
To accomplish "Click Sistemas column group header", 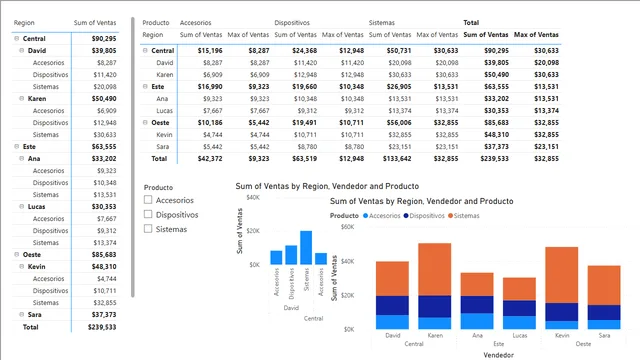I will click(x=382, y=23).
